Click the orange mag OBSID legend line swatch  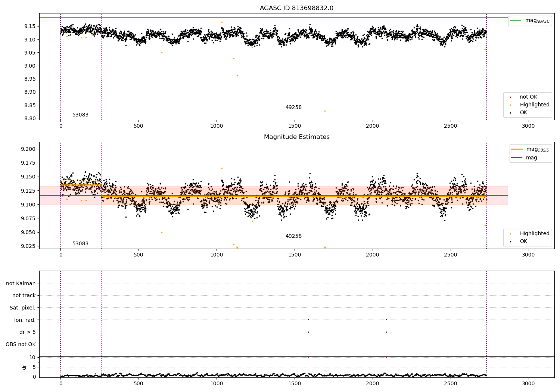tap(517, 149)
